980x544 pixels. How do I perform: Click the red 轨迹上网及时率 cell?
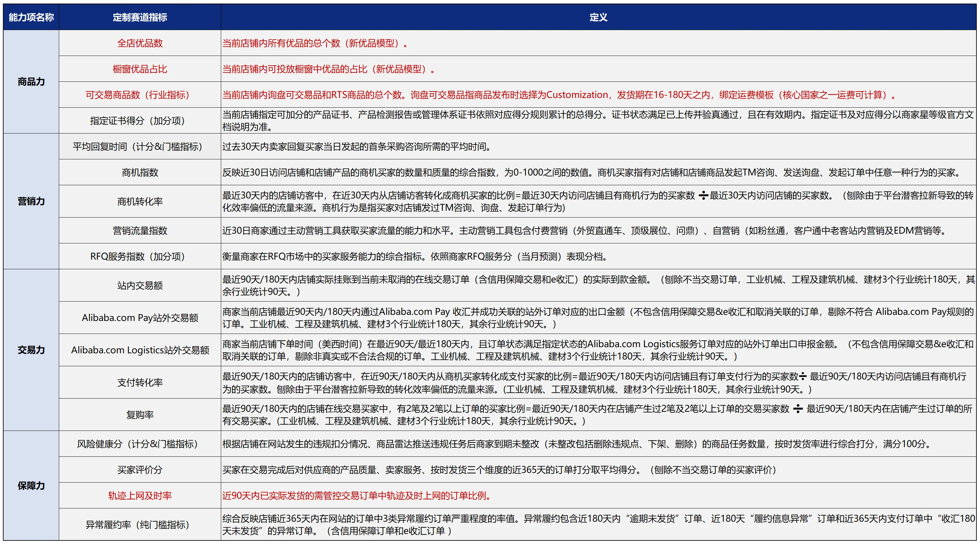click(140, 496)
